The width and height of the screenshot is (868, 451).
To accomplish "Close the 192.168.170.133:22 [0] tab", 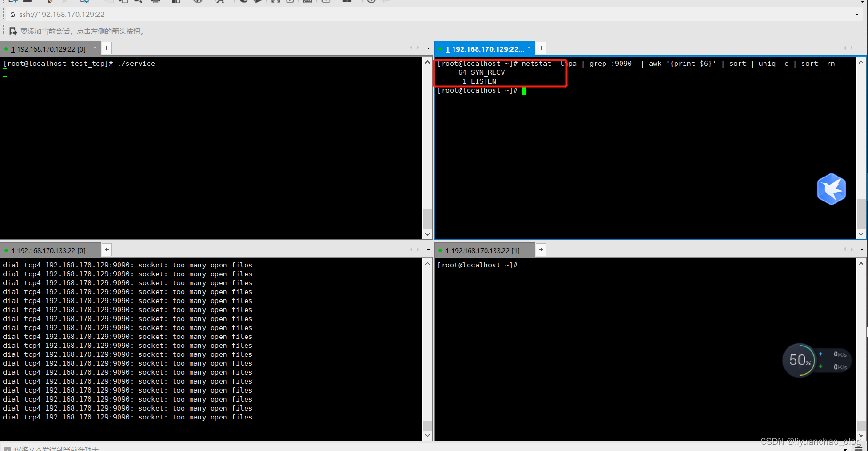I will [x=95, y=250].
